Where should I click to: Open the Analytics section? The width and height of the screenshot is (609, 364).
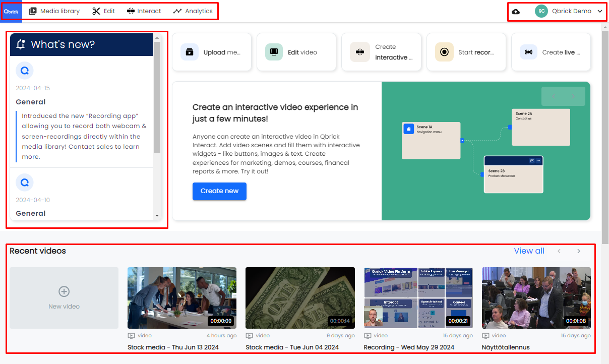pos(193,11)
